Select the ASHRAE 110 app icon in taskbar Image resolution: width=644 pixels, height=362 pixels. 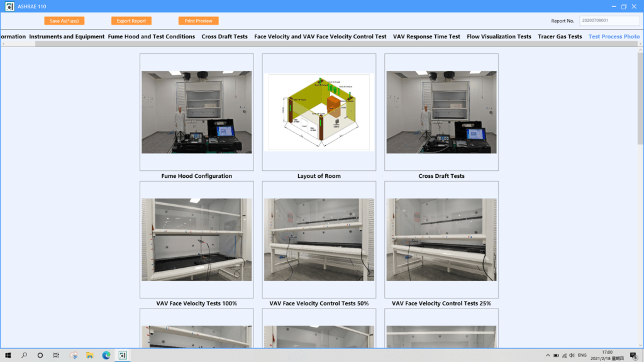121,355
